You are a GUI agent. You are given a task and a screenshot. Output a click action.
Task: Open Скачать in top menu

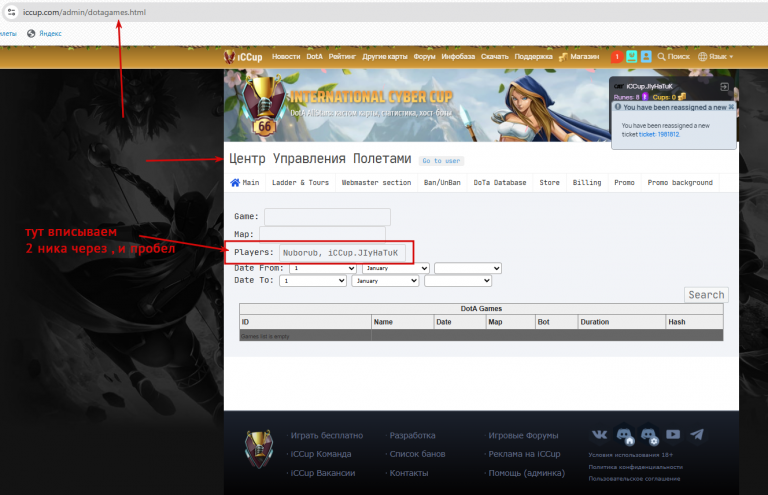[495, 57]
